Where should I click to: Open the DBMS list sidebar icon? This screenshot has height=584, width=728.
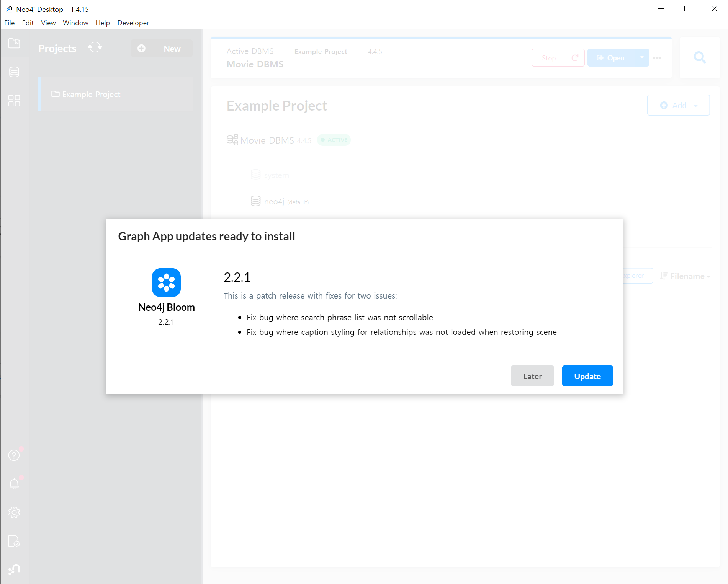tap(14, 72)
